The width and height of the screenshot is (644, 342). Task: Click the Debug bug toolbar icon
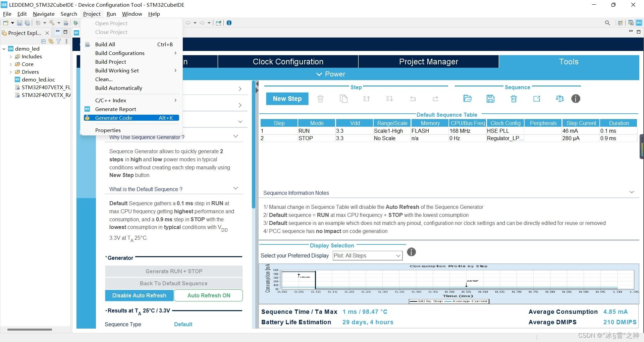(x=76, y=23)
